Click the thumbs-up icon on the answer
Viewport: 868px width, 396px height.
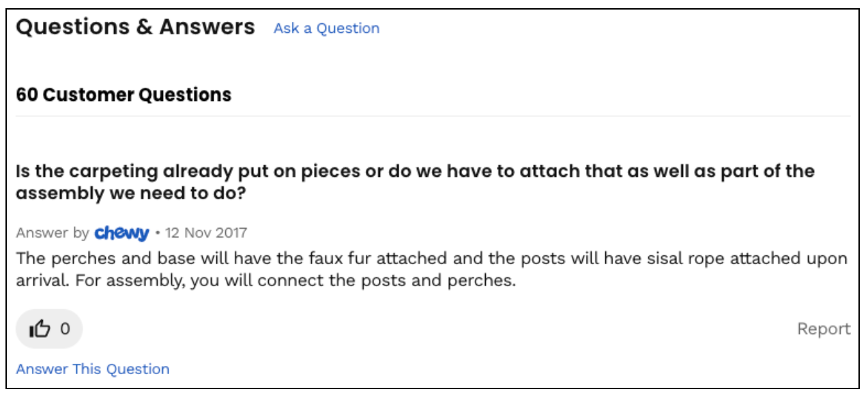40,329
